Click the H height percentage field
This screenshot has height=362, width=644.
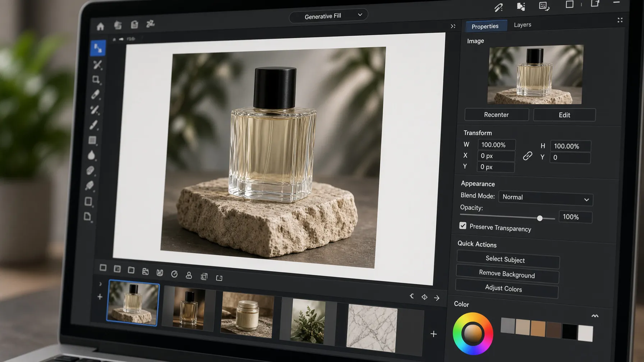click(x=570, y=146)
